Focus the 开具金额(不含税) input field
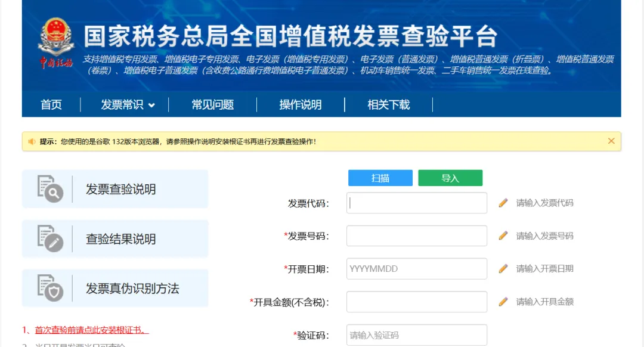 pyautogui.click(x=416, y=302)
